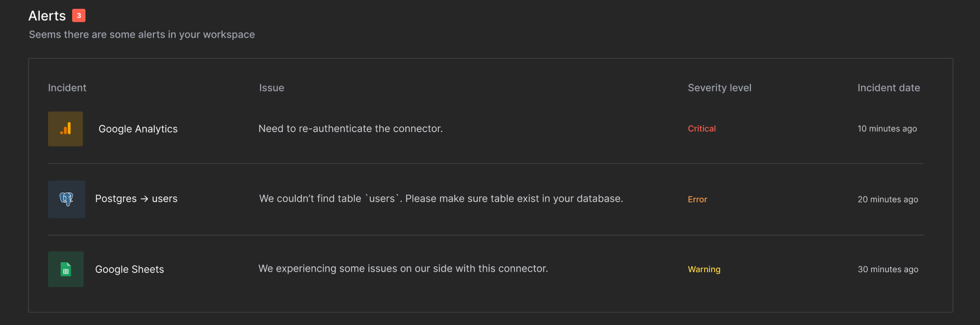Click the 10 minutes ago timestamp

pyautogui.click(x=887, y=128)
